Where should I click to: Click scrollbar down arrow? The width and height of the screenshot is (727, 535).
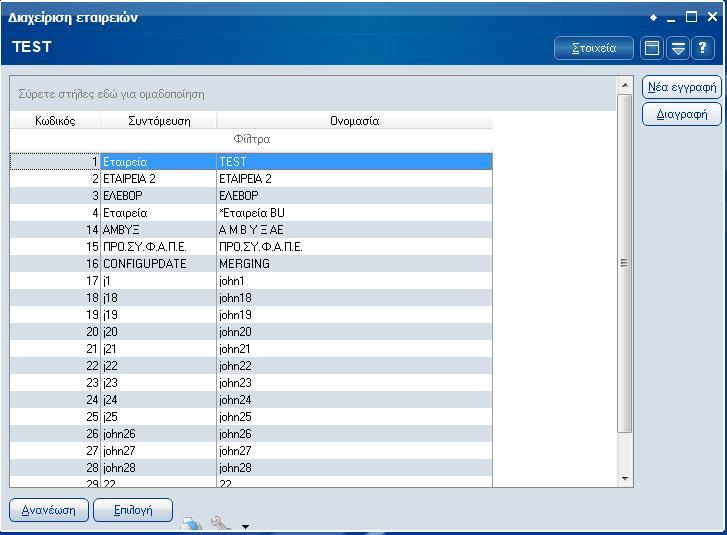click(625, 479)
